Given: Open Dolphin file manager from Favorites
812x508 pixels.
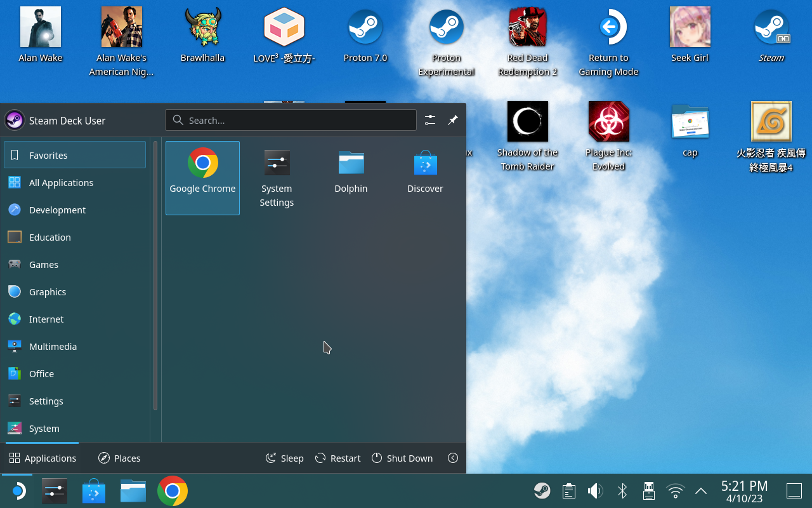Looking at the screenshot, I should click(351, 178).
